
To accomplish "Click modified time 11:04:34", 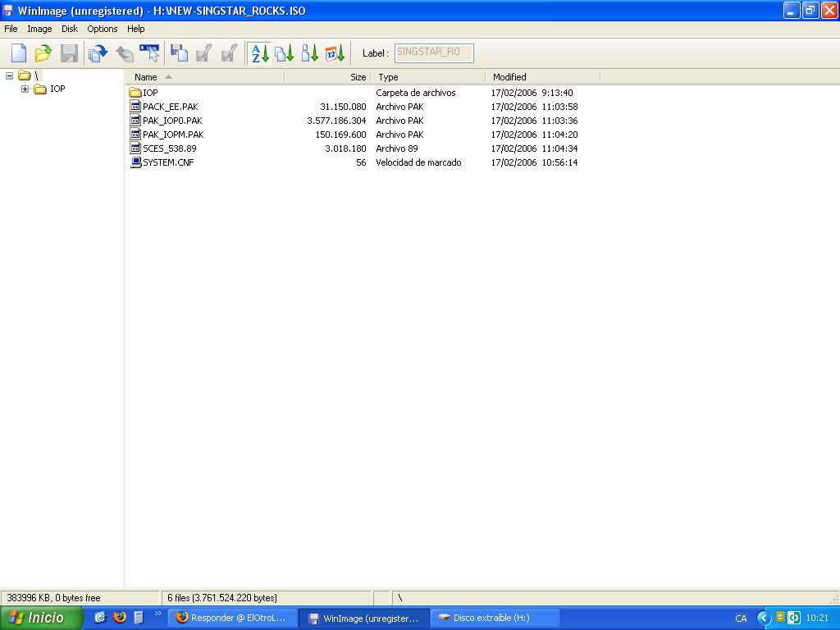I will tap(559, 148).
